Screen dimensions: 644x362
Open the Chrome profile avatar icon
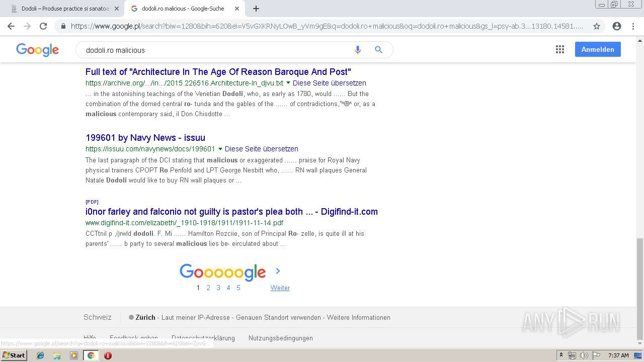click(617, 26)
